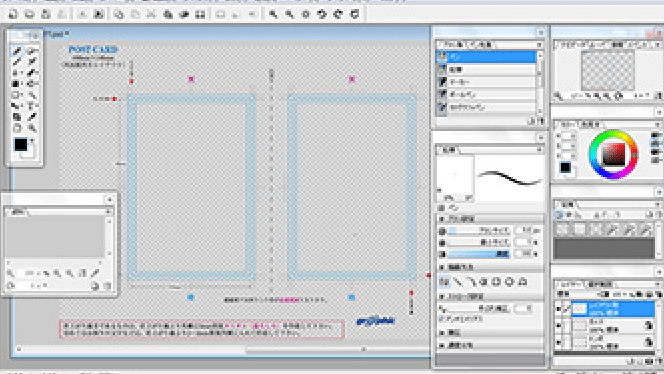Select the top highlighted layer row

(613, 309)
